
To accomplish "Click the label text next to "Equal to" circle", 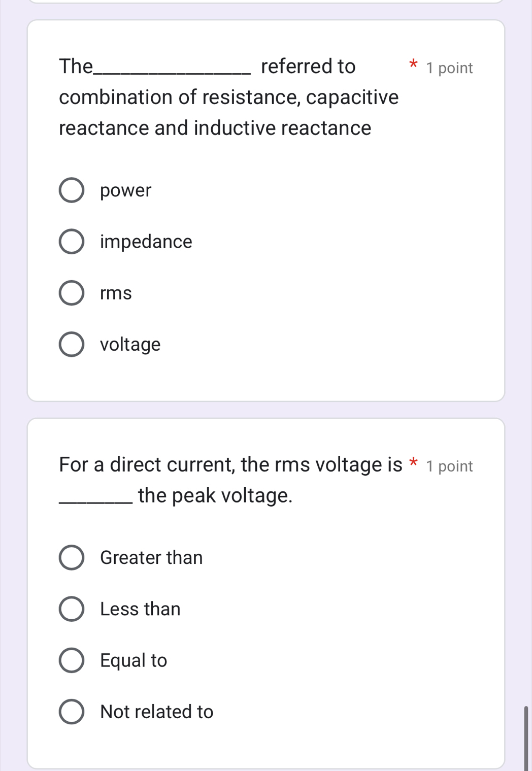I will pos(133,660).
